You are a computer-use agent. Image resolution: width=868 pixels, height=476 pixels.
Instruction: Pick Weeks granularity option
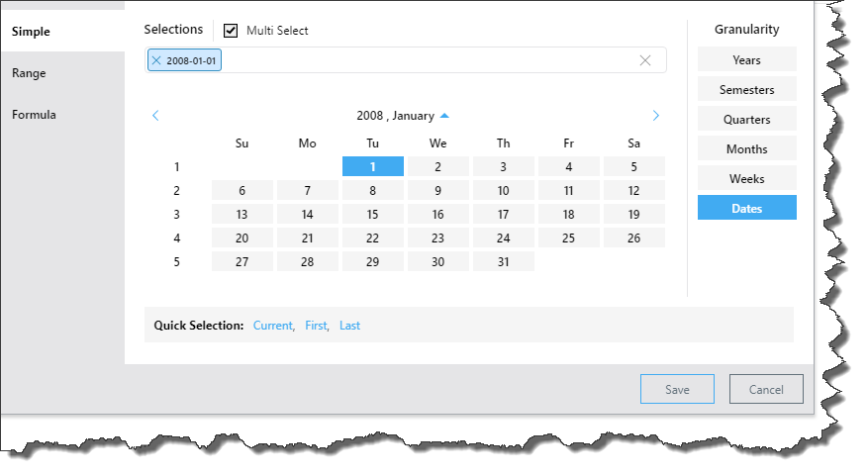point(746,179)
